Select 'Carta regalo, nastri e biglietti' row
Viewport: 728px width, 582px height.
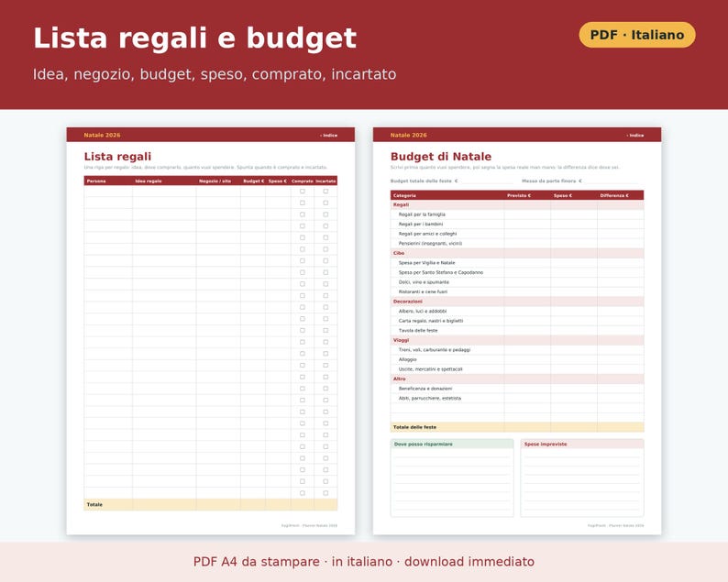pyautogui.click(x=517, y=321)
